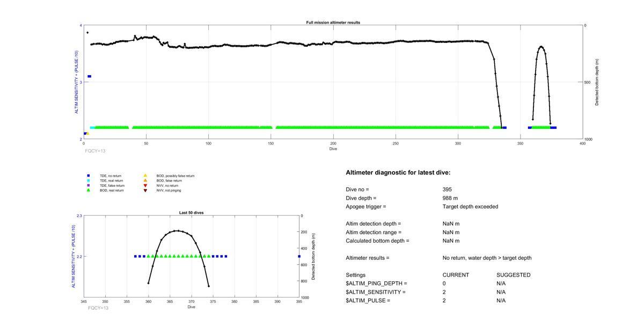
Task: Select the '988 m' dive depth value
Action: click(x=450, y=198)
